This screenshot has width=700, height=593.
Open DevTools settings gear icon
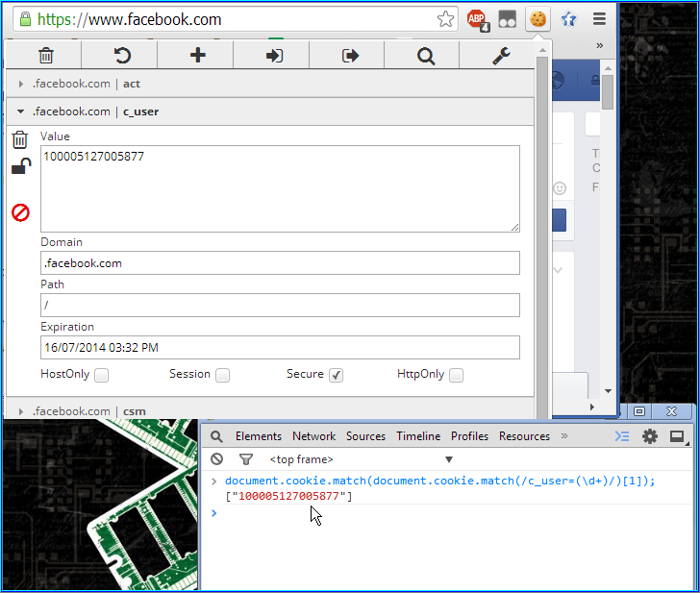(650, 436)
